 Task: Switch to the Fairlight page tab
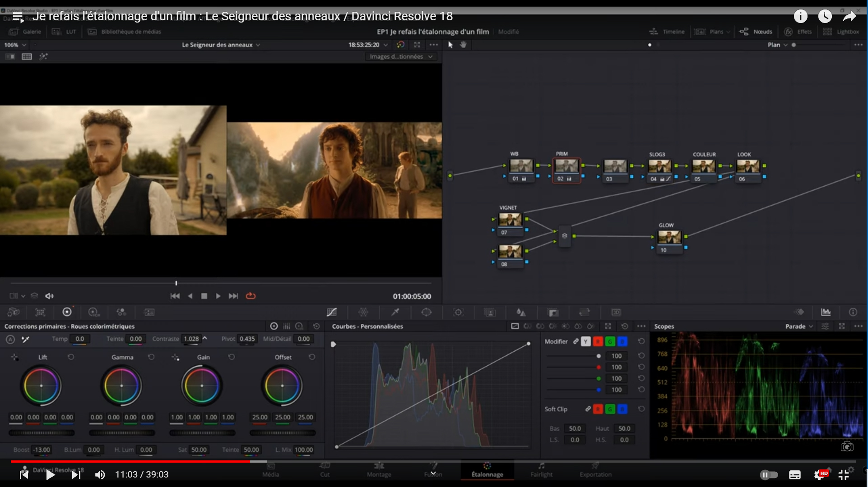coord(541,469)
